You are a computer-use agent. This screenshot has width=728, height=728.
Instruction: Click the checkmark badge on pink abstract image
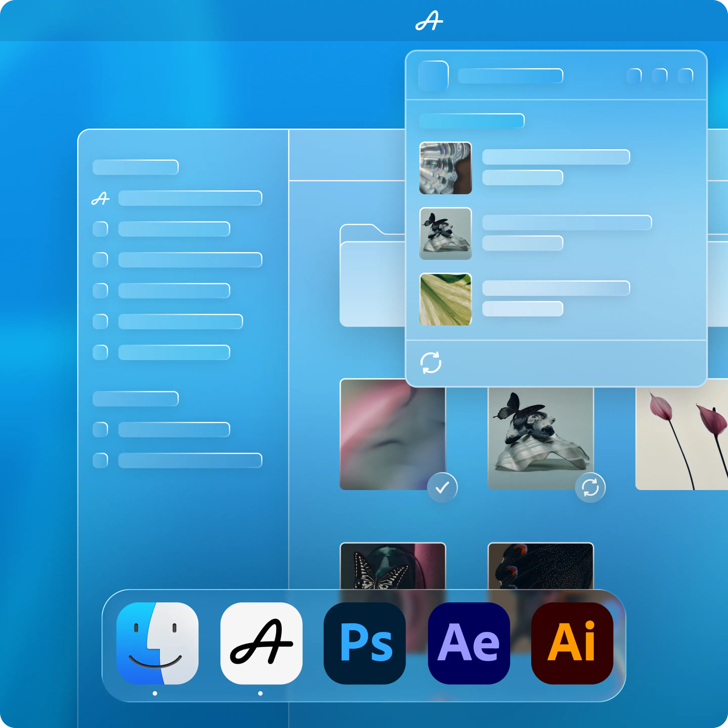[x=442, y=487]
